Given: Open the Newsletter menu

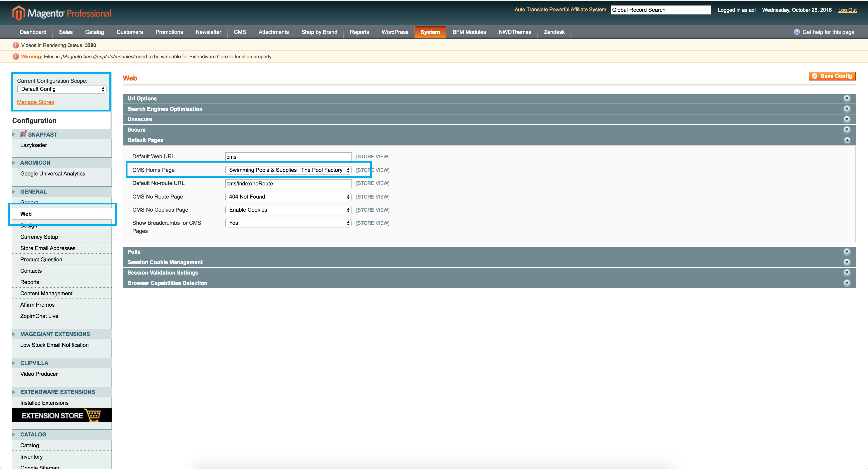Looking at the screenshot, I should 209,32.
